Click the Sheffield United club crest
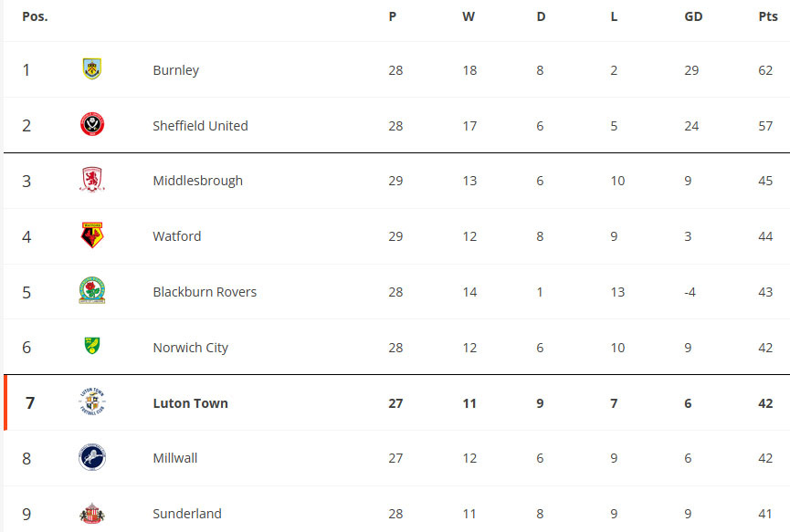 (x=92, y=124)
